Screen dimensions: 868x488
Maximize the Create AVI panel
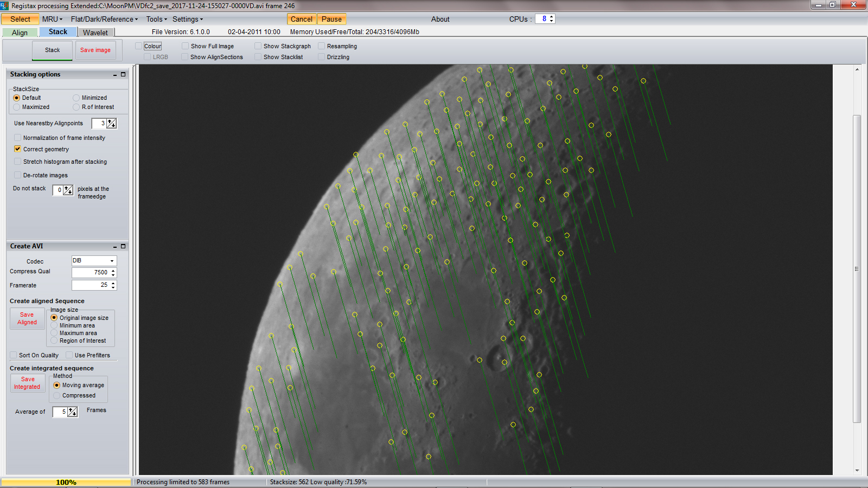tap(123, 246)
